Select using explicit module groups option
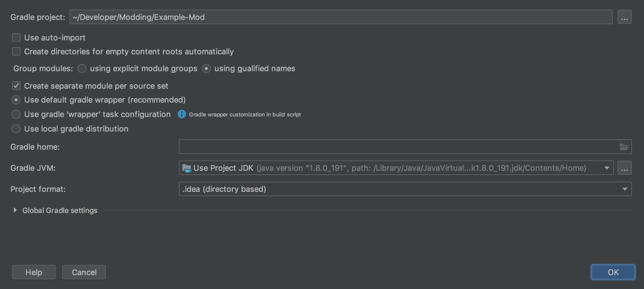Viewport: 644px width, 289px height. coord(82,69)
